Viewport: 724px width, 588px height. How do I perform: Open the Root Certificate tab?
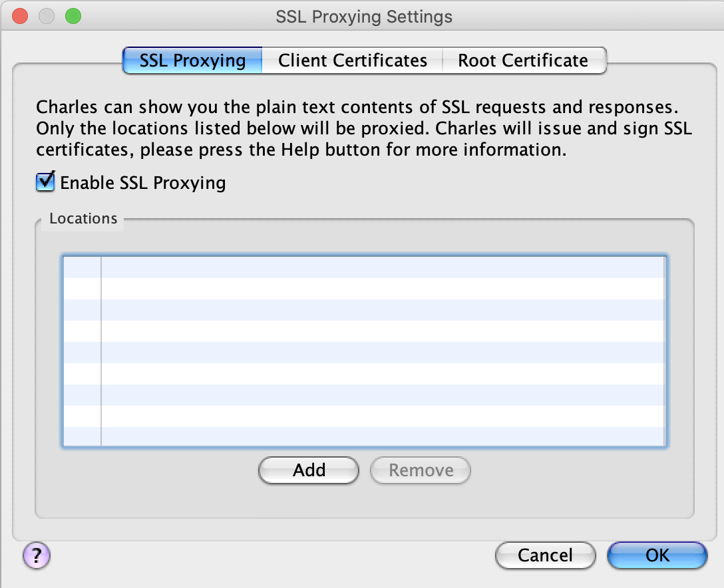click(522, 61)
